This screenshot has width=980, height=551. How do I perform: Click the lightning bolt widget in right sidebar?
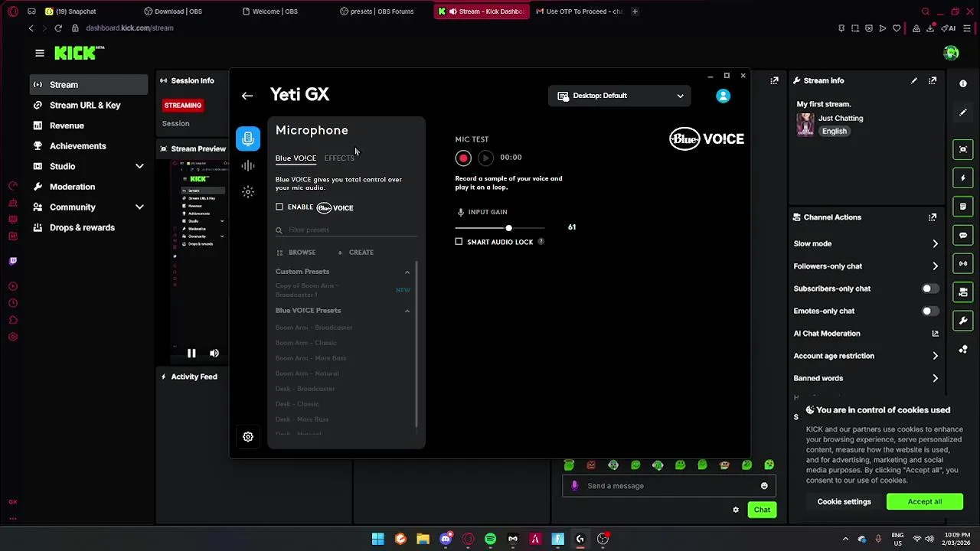click(963, 178)
